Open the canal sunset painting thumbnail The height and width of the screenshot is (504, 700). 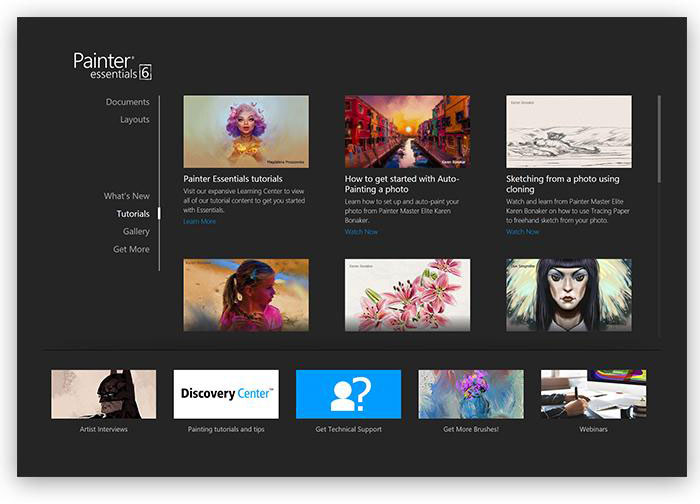click(408, 132)
